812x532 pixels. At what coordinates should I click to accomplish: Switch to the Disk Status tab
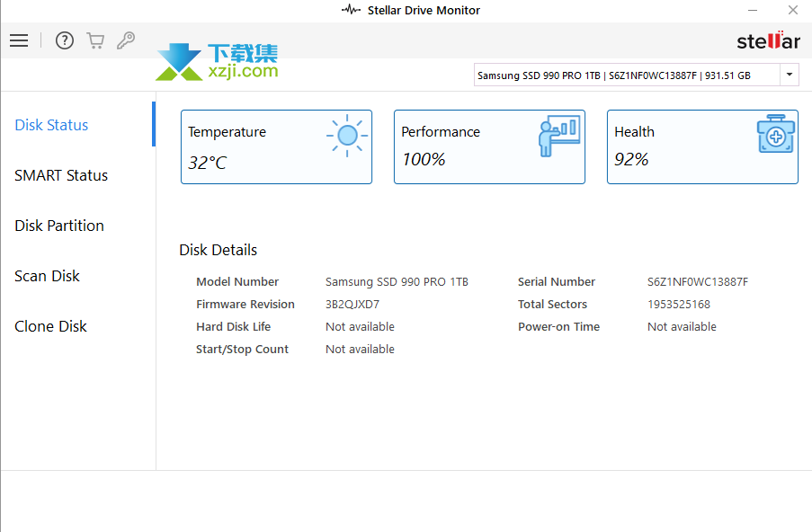(51, 125)
